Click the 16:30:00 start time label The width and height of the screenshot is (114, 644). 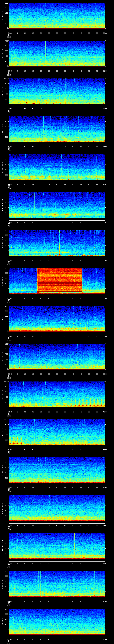pos(9,71)
